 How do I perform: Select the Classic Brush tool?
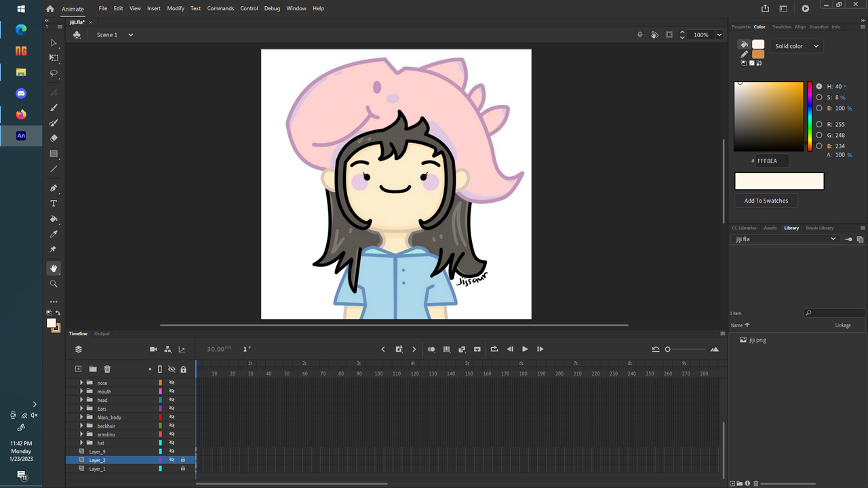click(54, 108)
